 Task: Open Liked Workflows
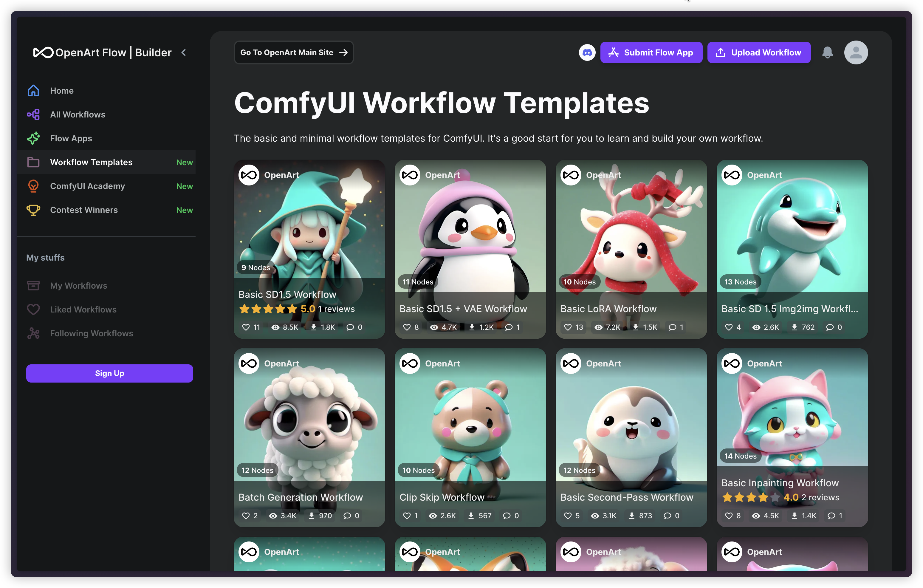(106, 309)
